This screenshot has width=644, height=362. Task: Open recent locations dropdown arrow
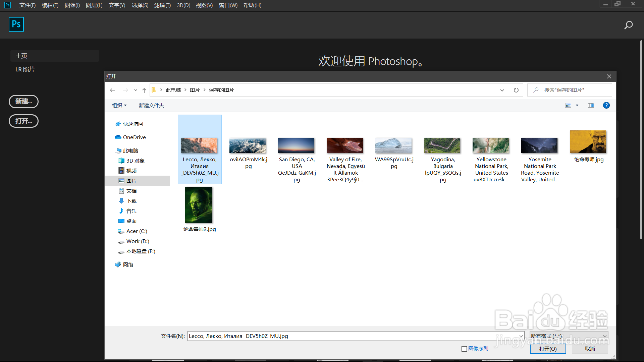[x=136, y=90]
